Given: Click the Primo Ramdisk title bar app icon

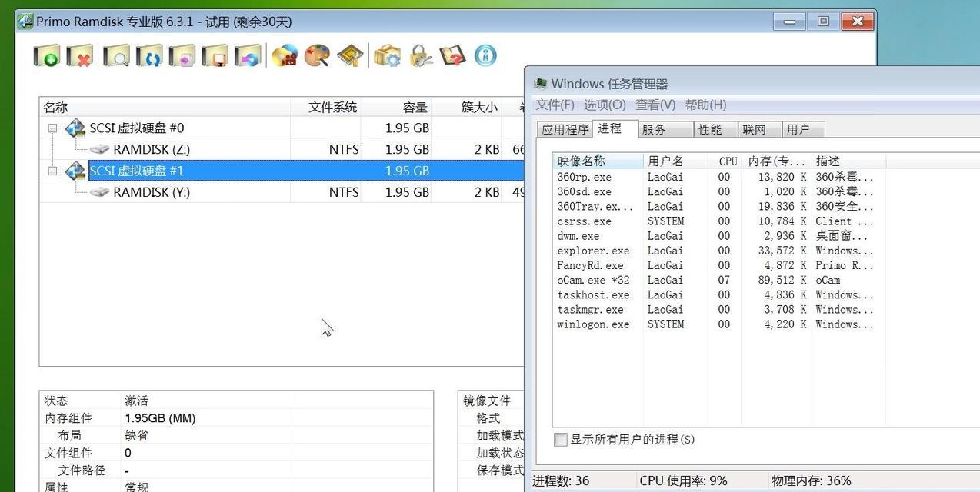Looking at the screenshot, I should point(25,22).
